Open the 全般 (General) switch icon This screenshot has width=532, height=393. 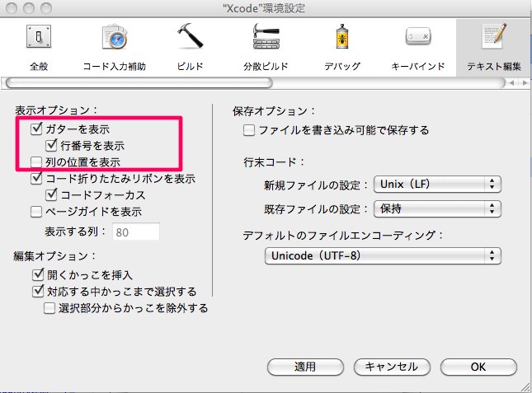(x=39, y=36)
